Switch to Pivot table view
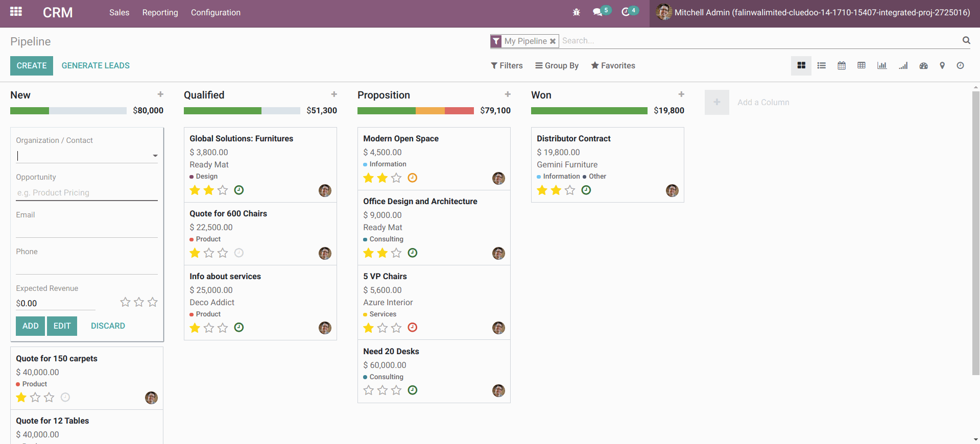Image resolution: width=980 pixels, height=444 pixels. [x=862, y=65]
